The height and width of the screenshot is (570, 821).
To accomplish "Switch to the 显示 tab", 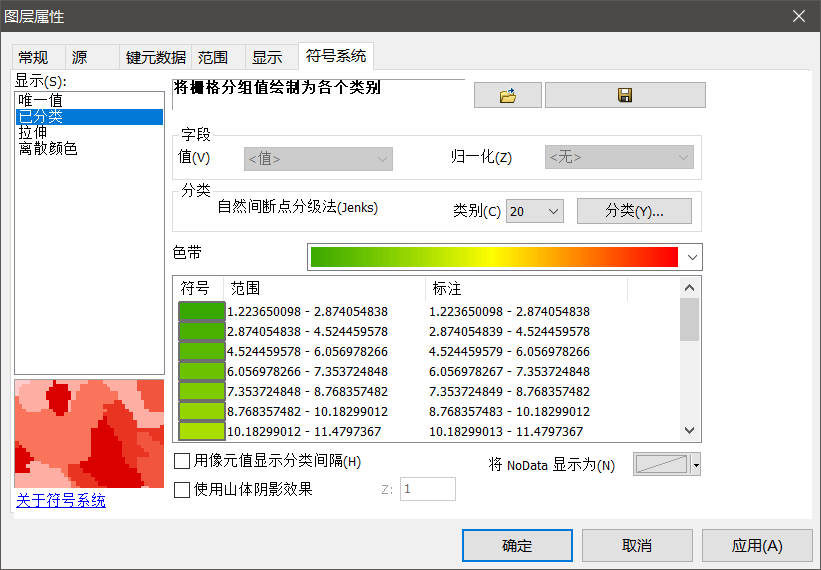I will [x=267, y=57].
